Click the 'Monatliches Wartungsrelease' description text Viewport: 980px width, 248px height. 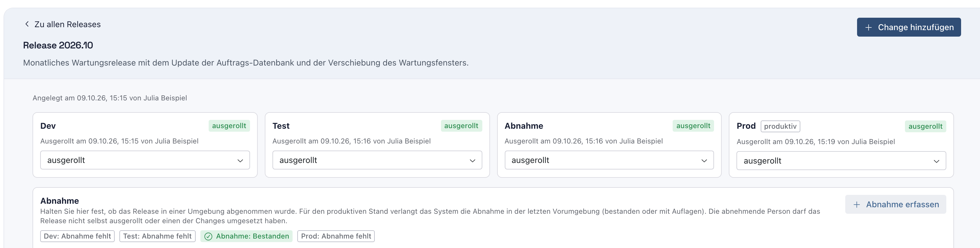(246, 63)
